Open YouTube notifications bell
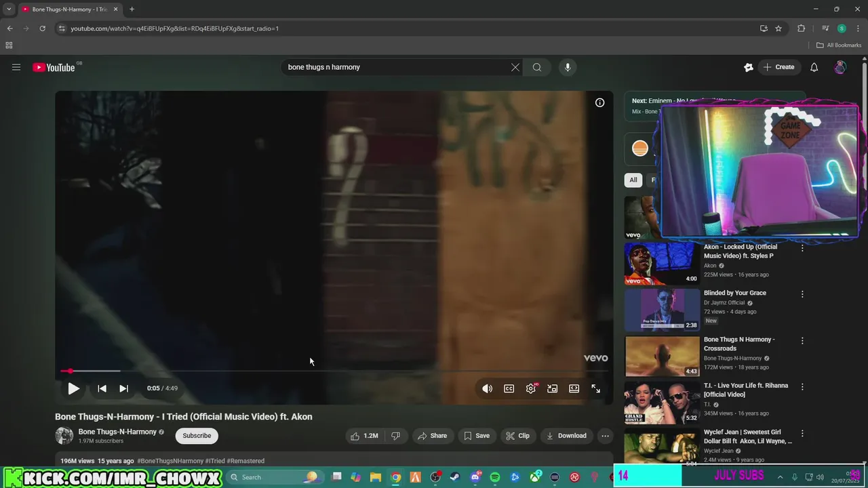This screenshot has height=488, width=868. 814,67
